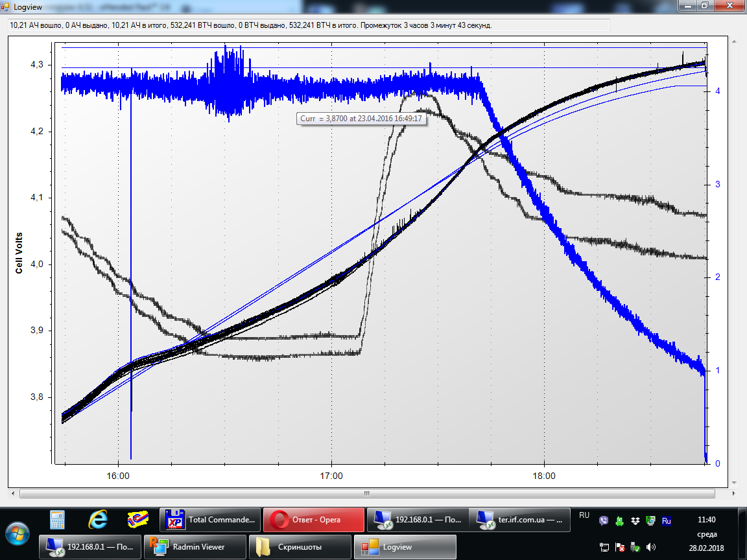The width and height of the screenshot is (747, 560).
Task: Launch Internet Explorer from the taskbar
Action: (99, 520)
